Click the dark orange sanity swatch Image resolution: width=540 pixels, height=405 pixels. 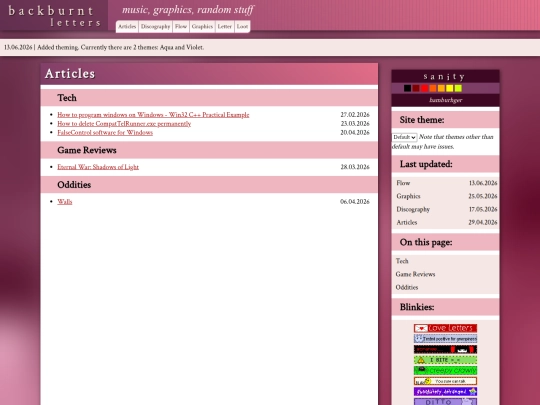(x=433, y=89)
